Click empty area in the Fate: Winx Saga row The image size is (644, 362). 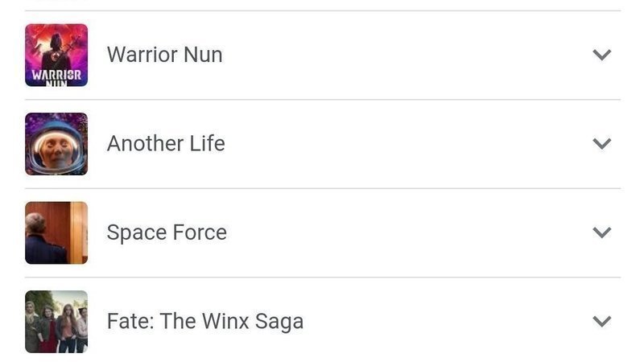443,321
